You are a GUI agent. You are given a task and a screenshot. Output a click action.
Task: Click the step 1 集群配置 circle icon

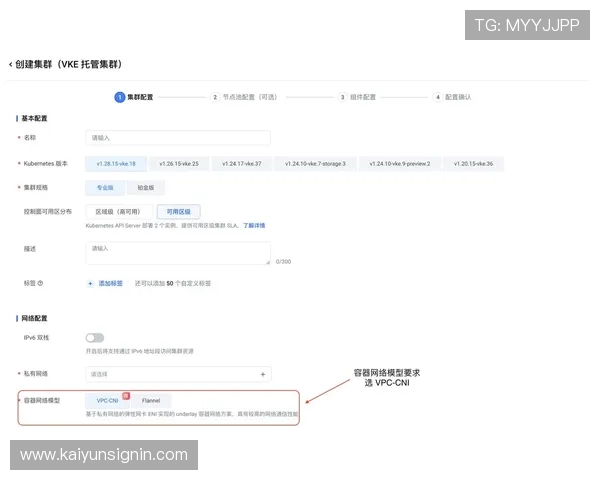tap(120, 97)
